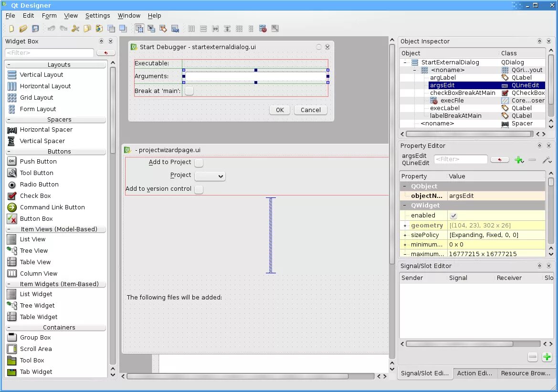558x392 pixels.
Task: Click Cancel in Start Debugger dialog
Action: point(310,110)
